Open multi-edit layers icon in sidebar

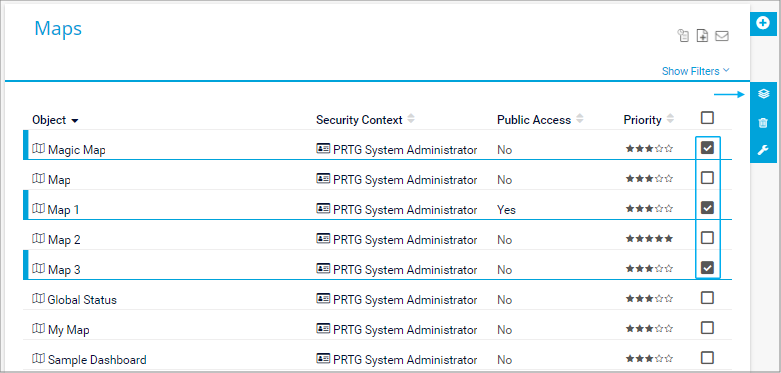(763, 94)
